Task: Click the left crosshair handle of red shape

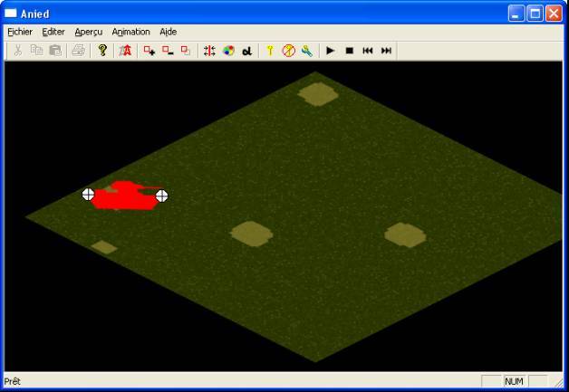Action: coord(88,194)
